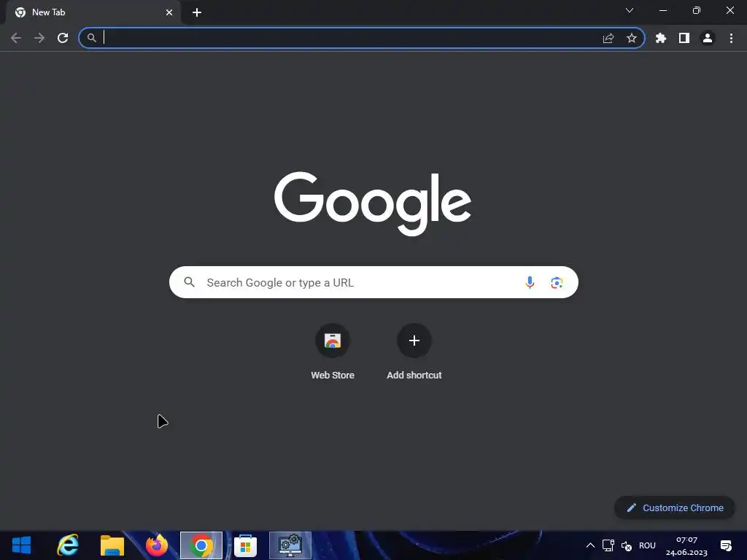The width and height of the screenshot is (747, 560).
Task: Open Chrome three-dot menu
Action: pos(731,38)
